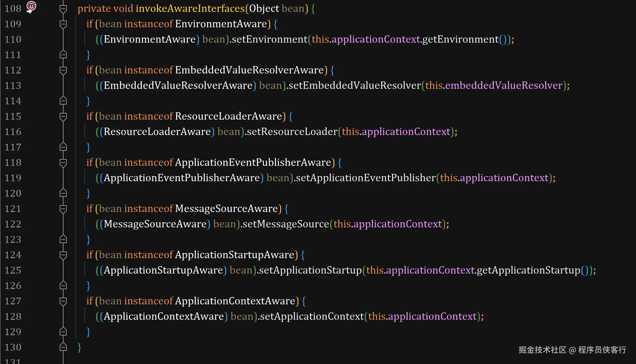Click fold end marker at line 111
The width and height of the screenshot is (636, 364).
[x=63, y=55]
